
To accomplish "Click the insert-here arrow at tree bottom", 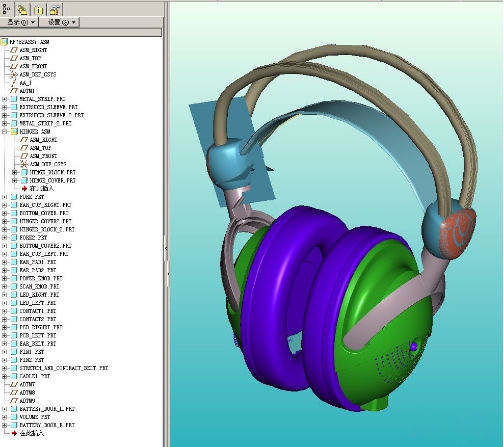I will pos(14,433).
